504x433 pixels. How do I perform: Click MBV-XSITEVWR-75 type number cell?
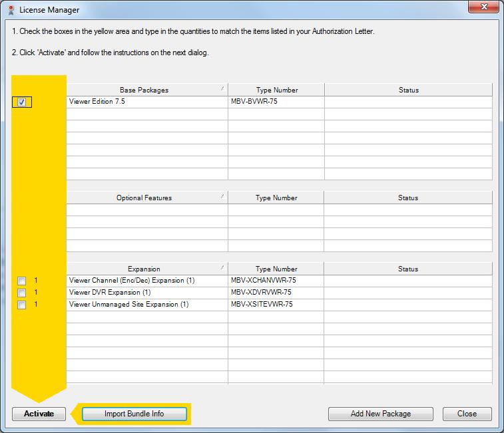(276, 305)
